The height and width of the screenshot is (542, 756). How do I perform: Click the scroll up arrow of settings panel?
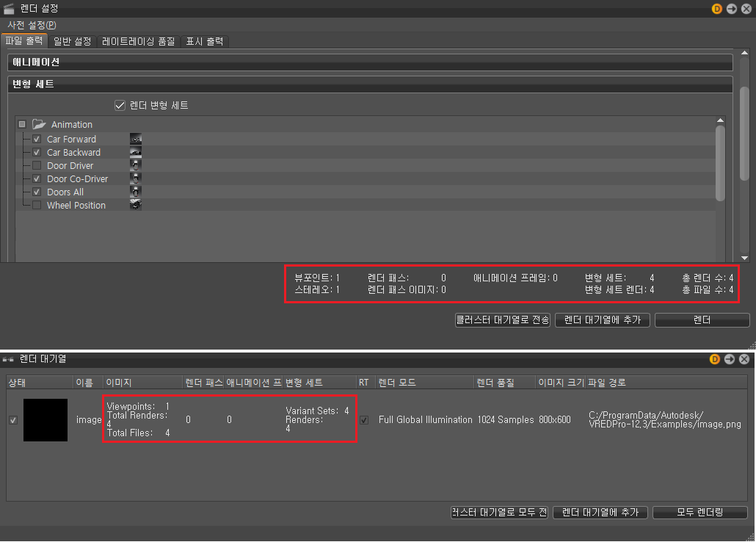click(x=744, y=52)
